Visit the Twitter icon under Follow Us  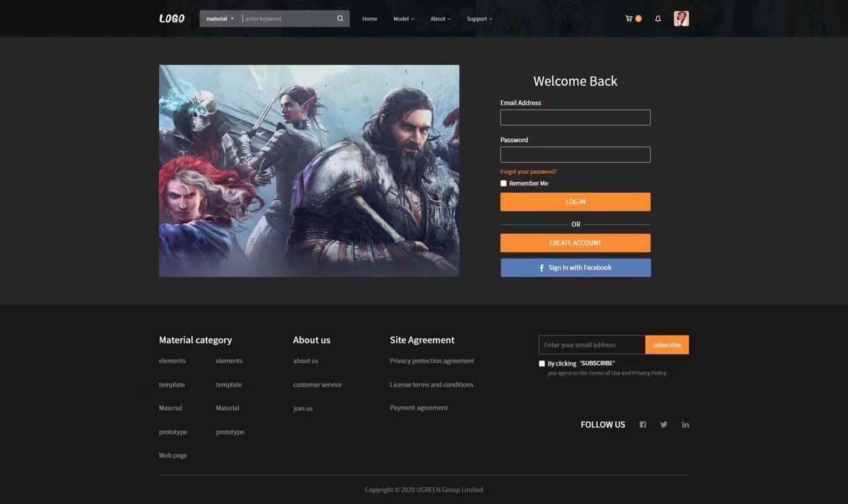tap(664, 425)
